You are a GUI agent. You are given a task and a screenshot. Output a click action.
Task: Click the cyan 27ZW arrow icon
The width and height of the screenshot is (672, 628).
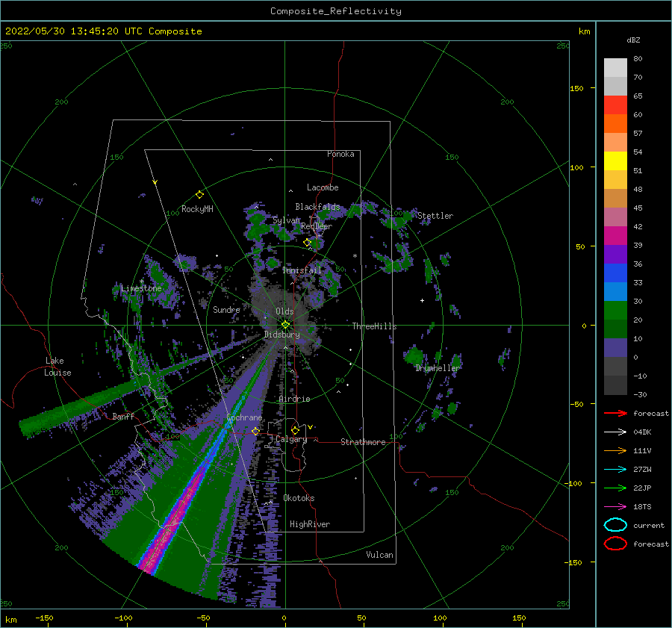(x=615, y=470)
